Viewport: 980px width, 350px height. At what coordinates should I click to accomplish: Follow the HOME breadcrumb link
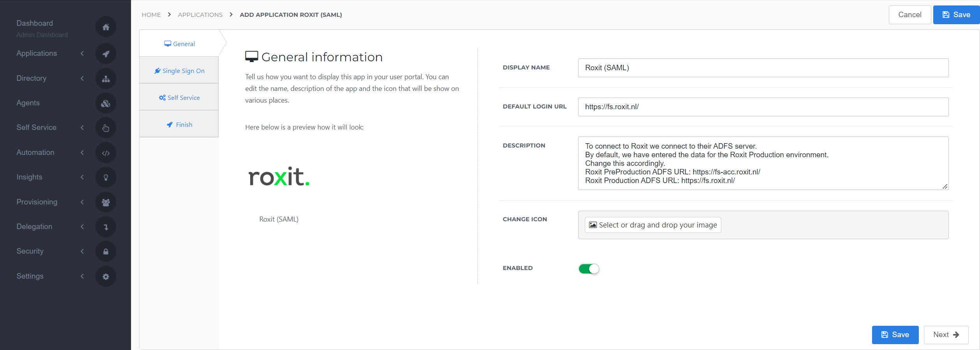[x=151, y=15]
